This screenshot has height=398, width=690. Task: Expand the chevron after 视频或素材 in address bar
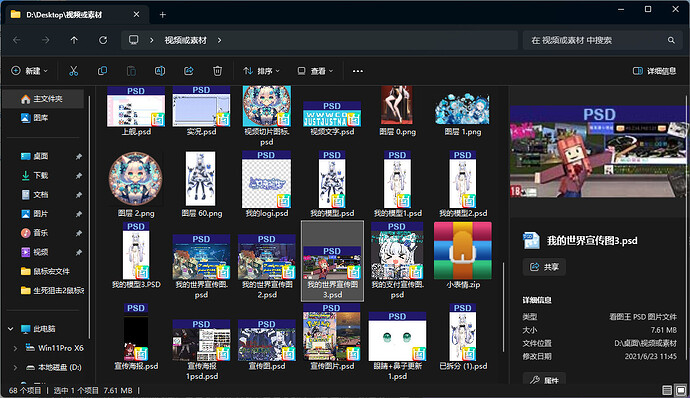pyautogui.click(x=219, y=40)
